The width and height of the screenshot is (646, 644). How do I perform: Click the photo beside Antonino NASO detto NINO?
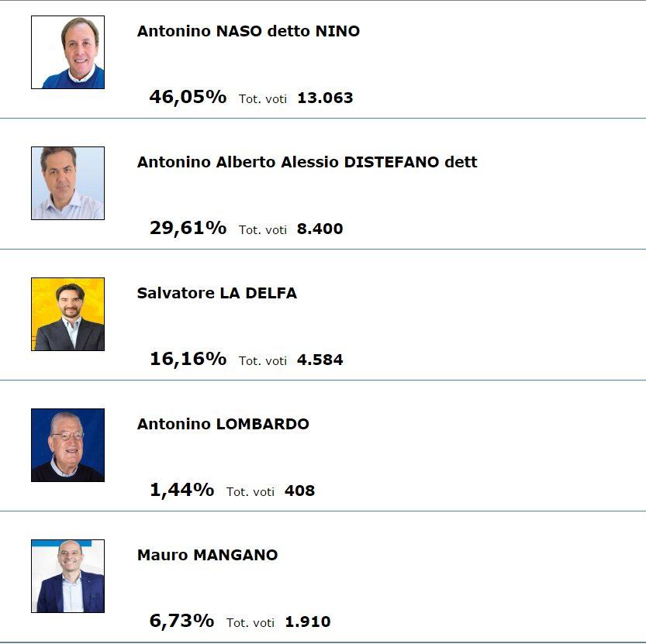(x=67, y=52)
